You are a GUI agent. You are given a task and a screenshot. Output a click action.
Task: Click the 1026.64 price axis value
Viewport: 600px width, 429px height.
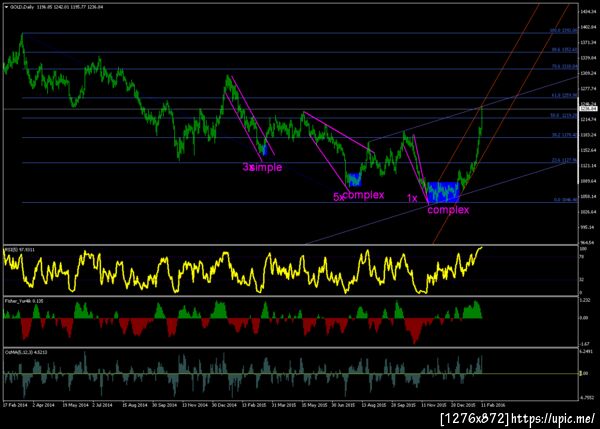(589, 212)
